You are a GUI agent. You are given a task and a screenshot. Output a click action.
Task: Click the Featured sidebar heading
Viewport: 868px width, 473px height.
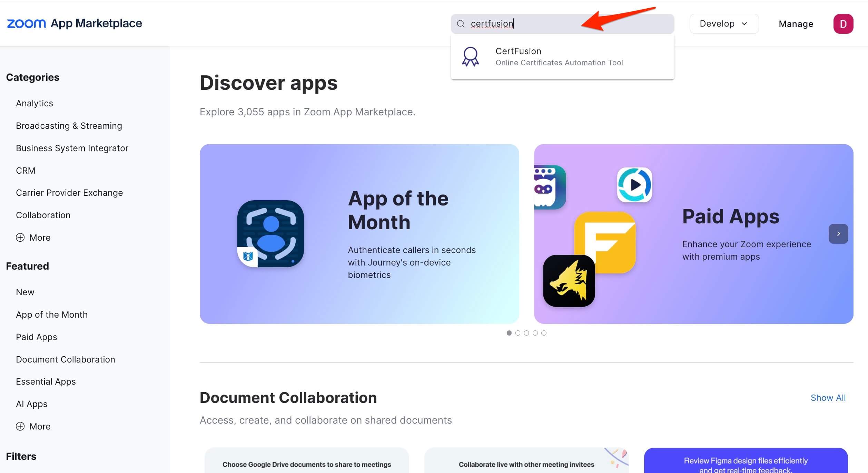click(28, 266)
